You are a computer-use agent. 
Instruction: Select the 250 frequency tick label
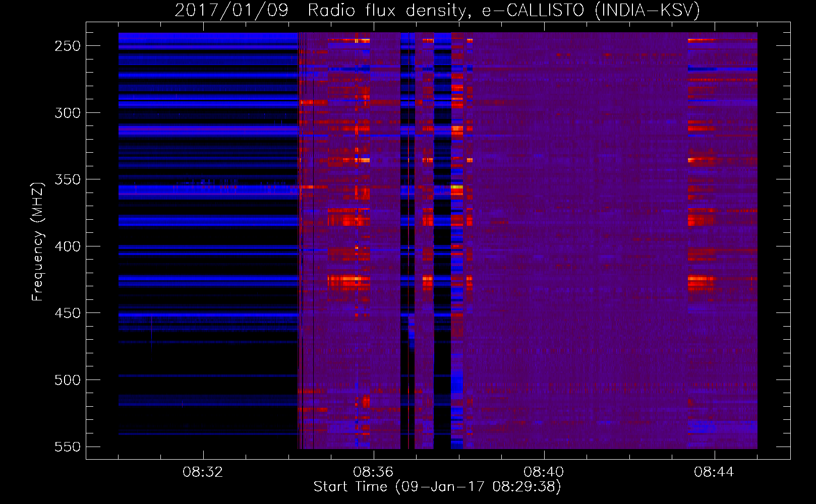pyautogui.click(x=68, y=46)
